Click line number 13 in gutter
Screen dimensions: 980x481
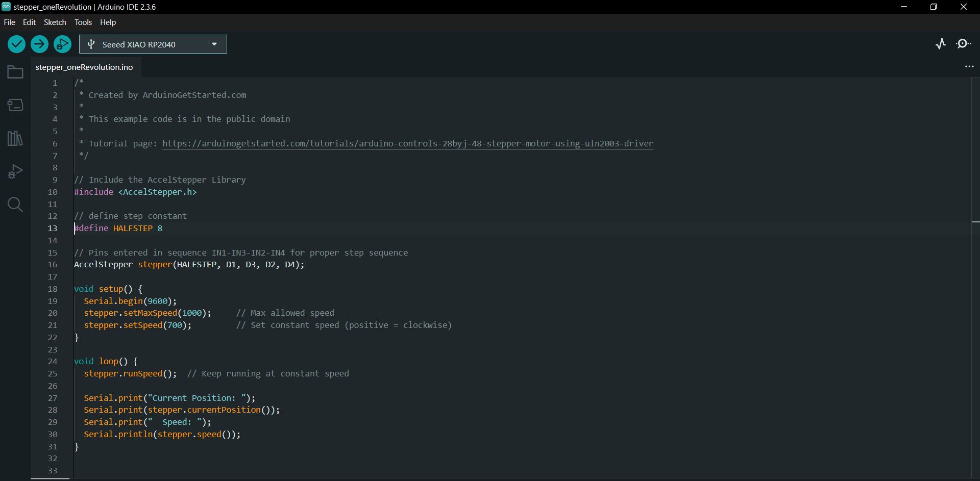[53, 228]
